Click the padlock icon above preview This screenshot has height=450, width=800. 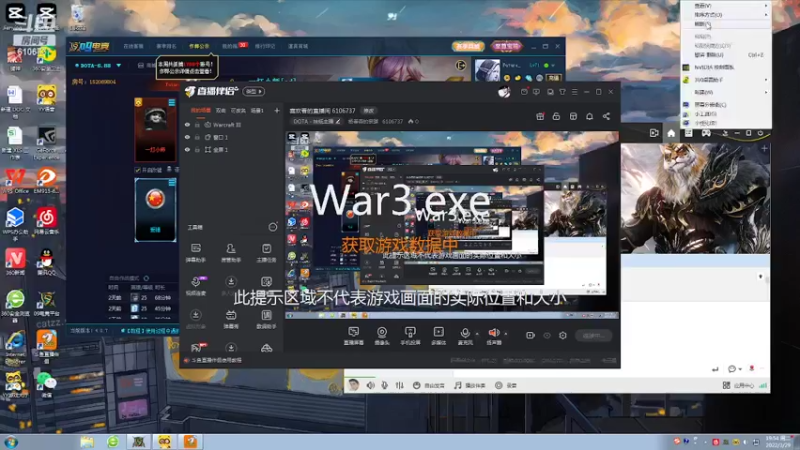click(556, 117)
